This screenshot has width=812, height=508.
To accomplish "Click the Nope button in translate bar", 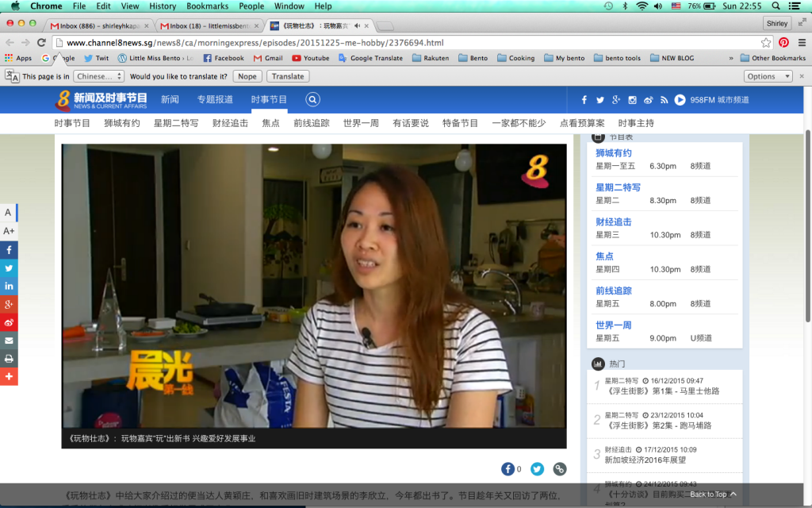I will [247, 76].
